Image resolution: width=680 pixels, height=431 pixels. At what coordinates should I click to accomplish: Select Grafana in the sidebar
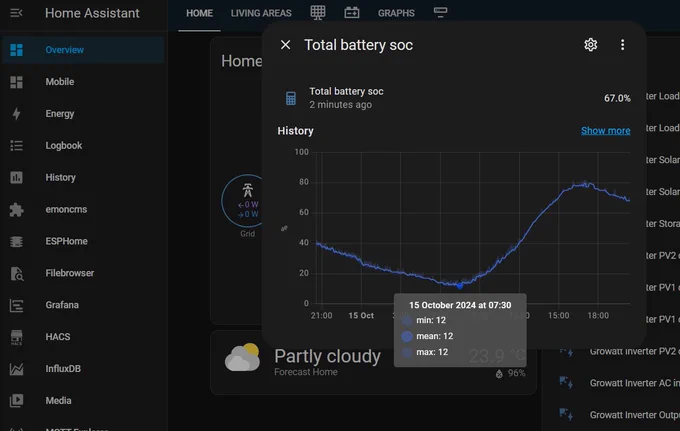coord(83,305)
